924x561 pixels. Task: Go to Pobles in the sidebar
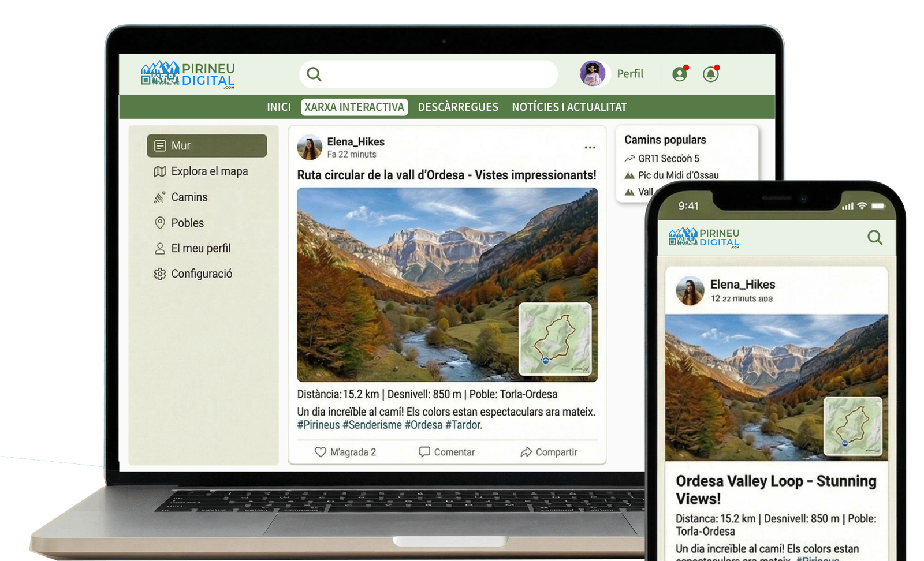click(x=187, y=223)
